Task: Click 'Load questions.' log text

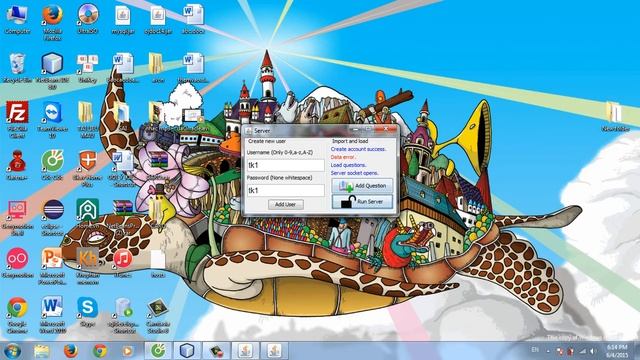Action: [348, 165]
